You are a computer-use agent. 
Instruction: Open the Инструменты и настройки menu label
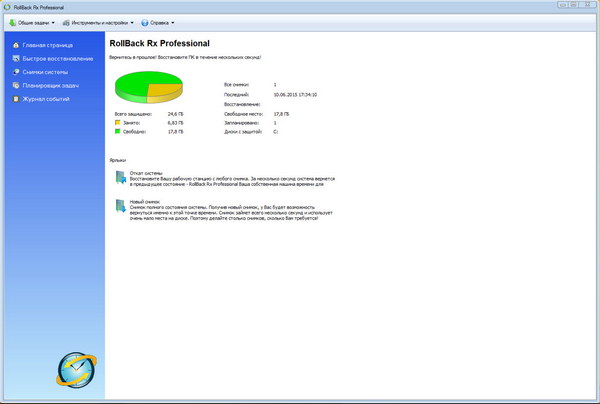pos(100,21)
